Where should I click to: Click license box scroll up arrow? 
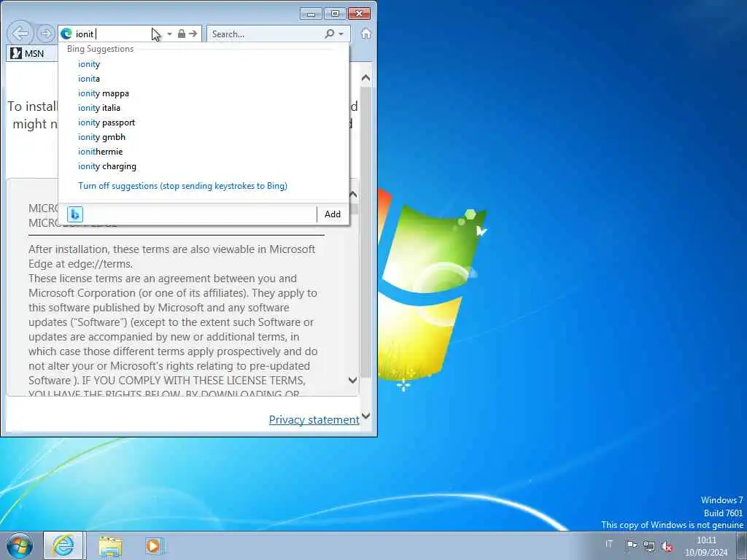click(x=353, y=194)
